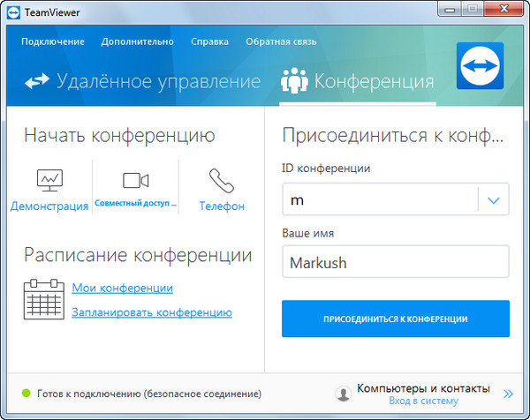Click the video camera icon

135,180
